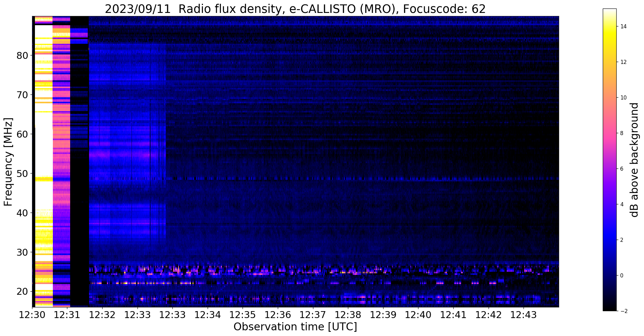The height and width of the screenshot is (336, 644).
Task: Click the 12:37 time tick label
Action: click(x=313, y=315)
